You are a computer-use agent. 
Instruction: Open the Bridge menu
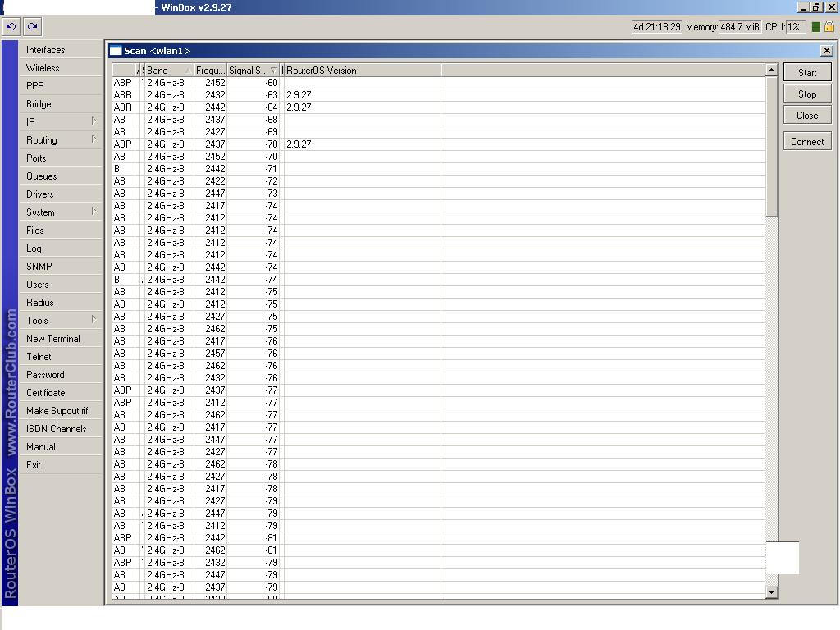[61, 104]
